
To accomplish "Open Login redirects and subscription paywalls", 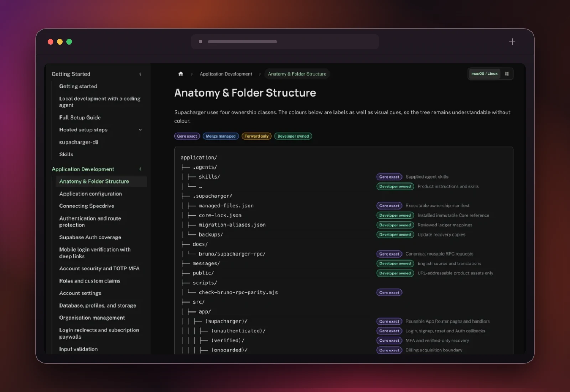I will click(99, 333).
